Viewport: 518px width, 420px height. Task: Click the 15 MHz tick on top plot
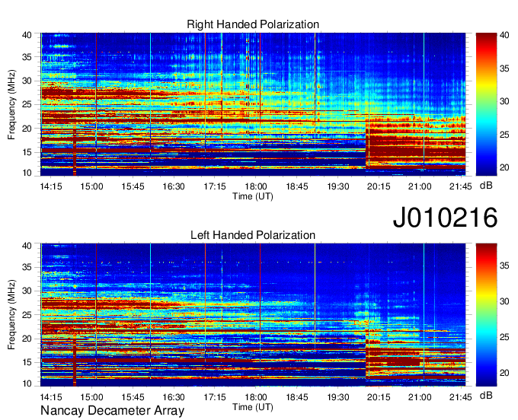[27, 152]
